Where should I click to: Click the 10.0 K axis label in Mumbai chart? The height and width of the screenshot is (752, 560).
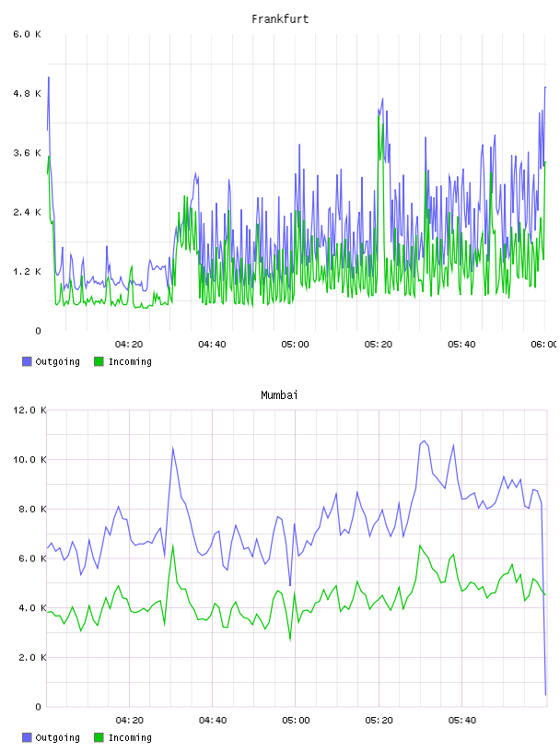29,460
